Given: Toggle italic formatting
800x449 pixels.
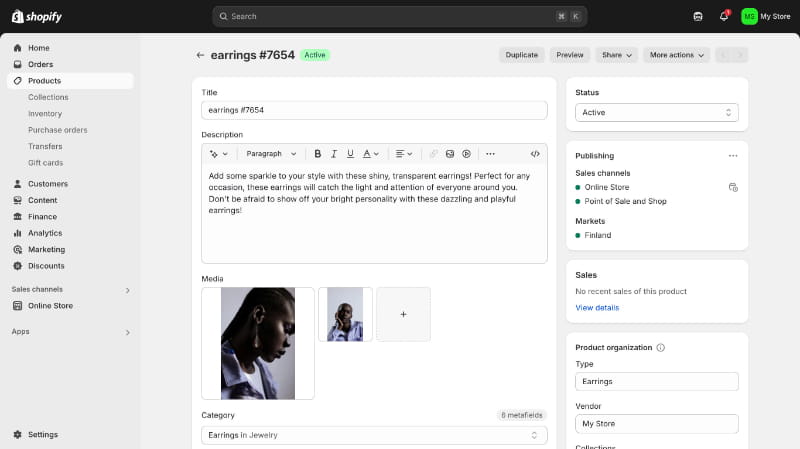Looking at the screenshot, I should (x=334, y=154).
